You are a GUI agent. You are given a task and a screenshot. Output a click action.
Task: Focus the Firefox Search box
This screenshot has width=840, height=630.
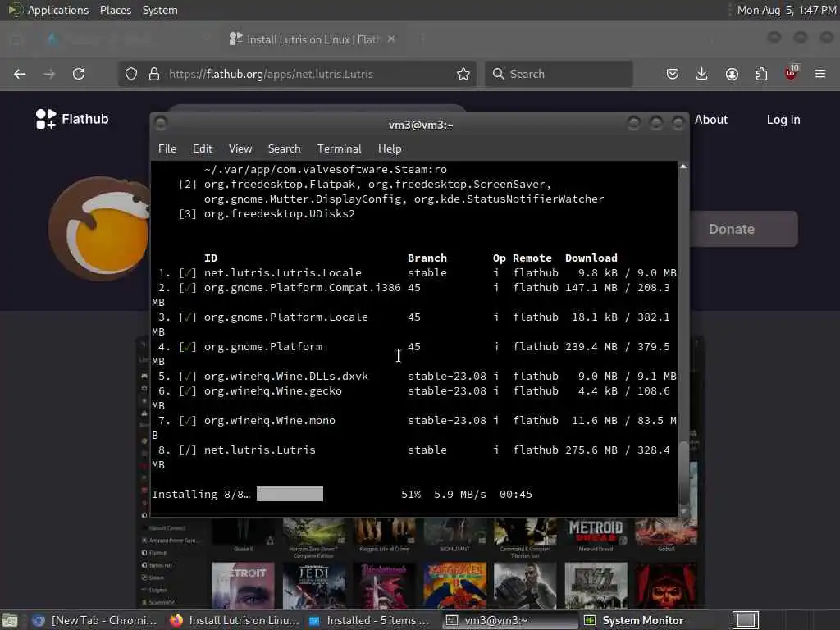coord(559,74)
